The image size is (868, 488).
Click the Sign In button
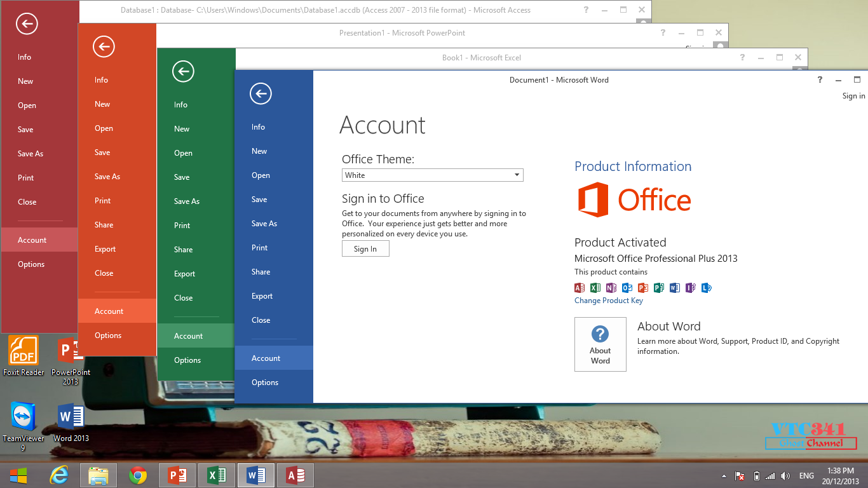click(365, 249)
